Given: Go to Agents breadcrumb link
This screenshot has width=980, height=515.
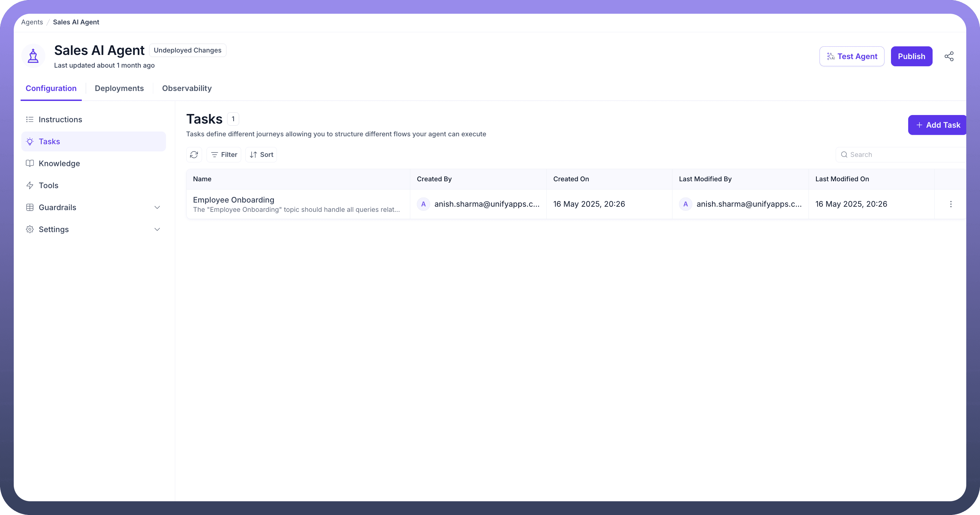Looking at the screenshot, I should pos(32,22).
